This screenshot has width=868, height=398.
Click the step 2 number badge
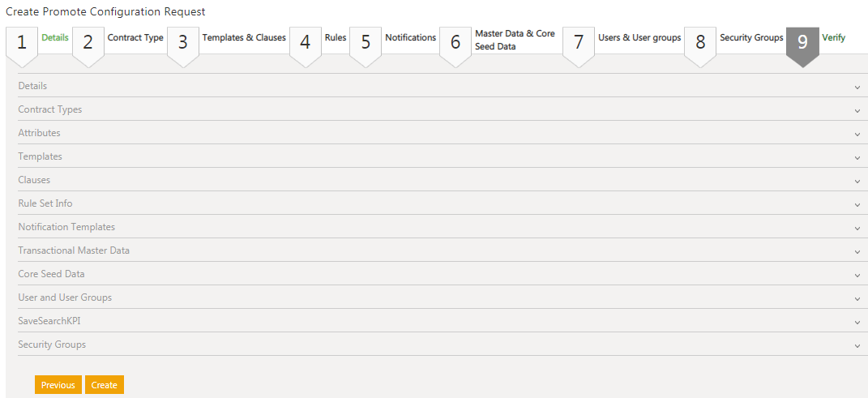[x=88, y=43]
